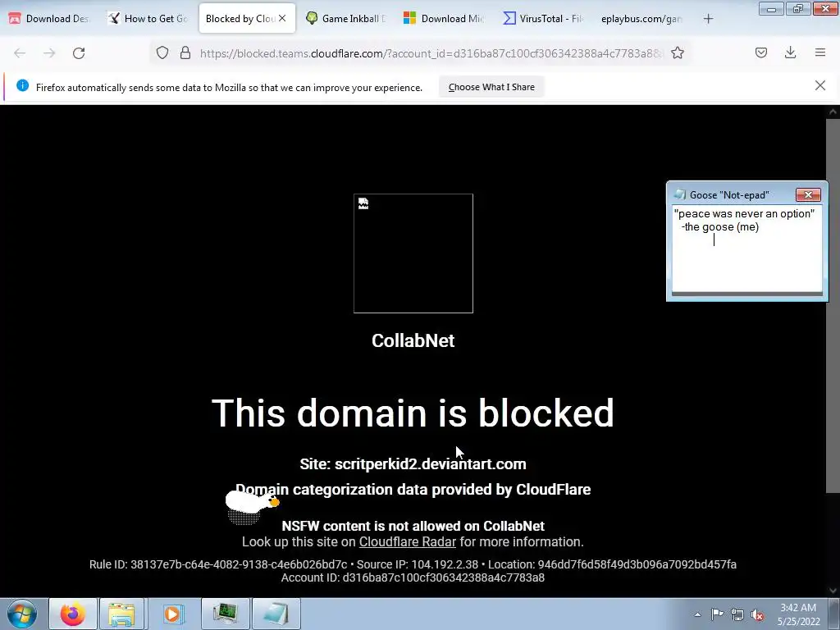Open the Action Center flag icon
840x630 pixels.
717,614
